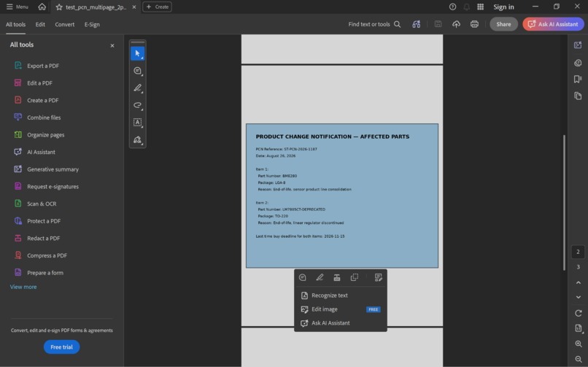
Task: Click comment icon in floating context toolbar
Action: point(303,277)
